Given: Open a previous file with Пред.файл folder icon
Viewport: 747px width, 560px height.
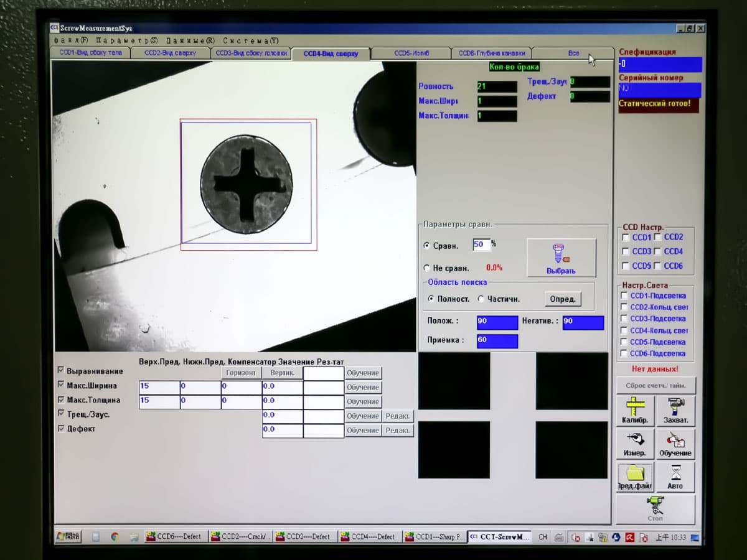Looking at the screenshot, I should click(634, 476).
